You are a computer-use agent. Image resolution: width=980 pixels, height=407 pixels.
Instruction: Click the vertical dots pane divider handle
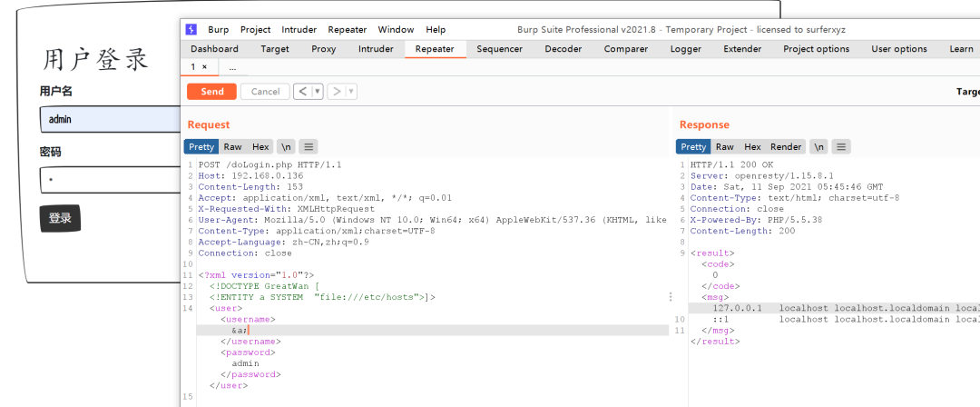(x=671, y=296)
